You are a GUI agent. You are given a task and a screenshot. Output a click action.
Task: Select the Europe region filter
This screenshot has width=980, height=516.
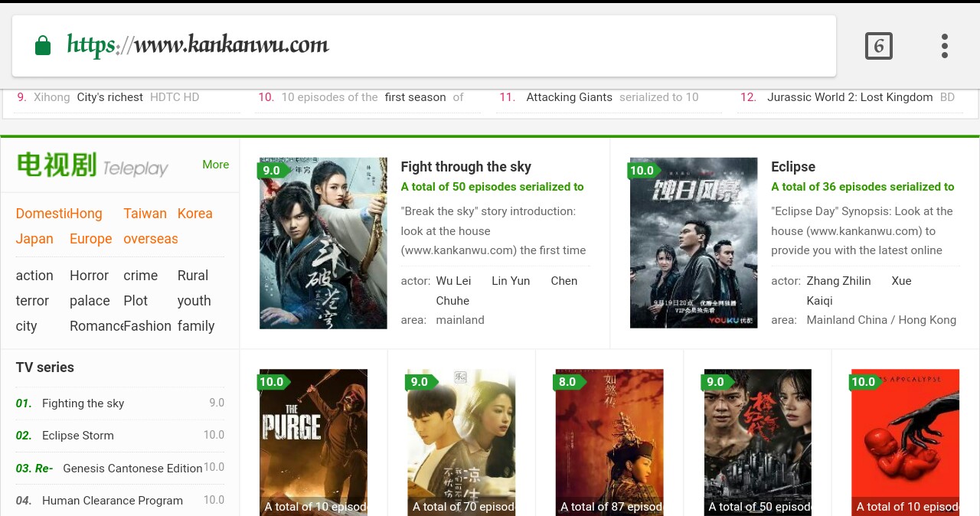(90, 239)
